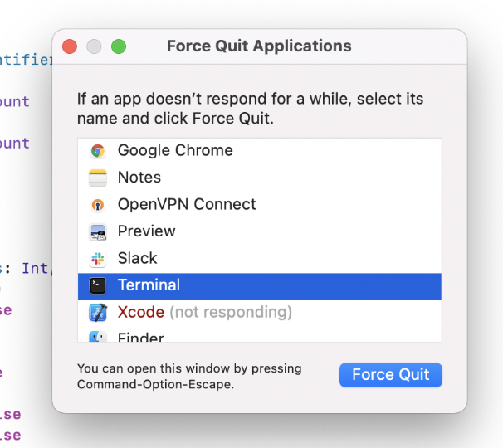Minimize the Force Quit window

click(x=94, y=46)
